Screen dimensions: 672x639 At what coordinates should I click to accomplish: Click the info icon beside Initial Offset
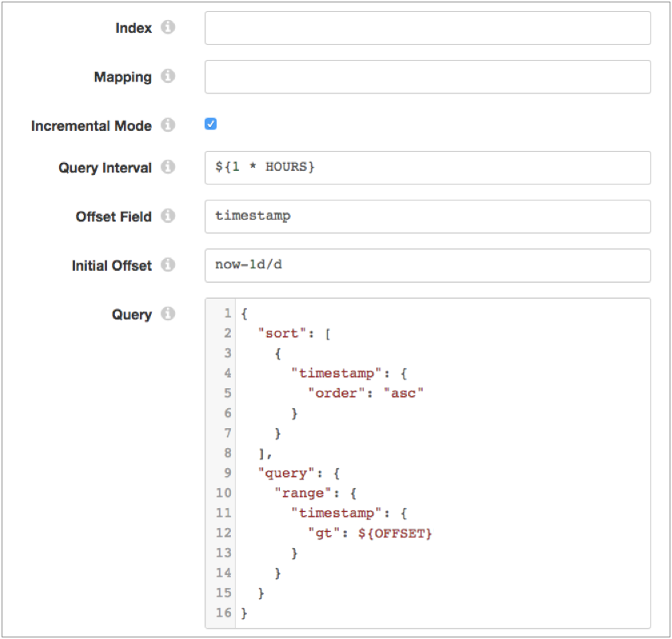[168, 265]
